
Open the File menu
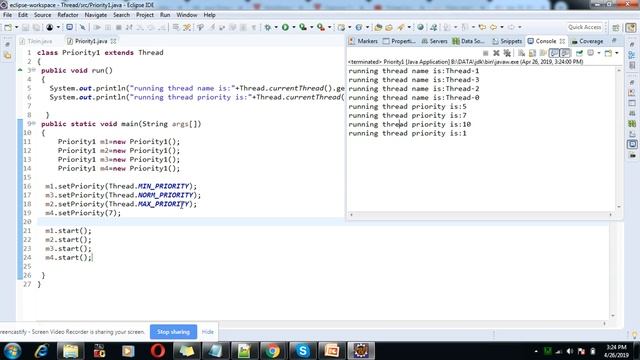point(7,15)
